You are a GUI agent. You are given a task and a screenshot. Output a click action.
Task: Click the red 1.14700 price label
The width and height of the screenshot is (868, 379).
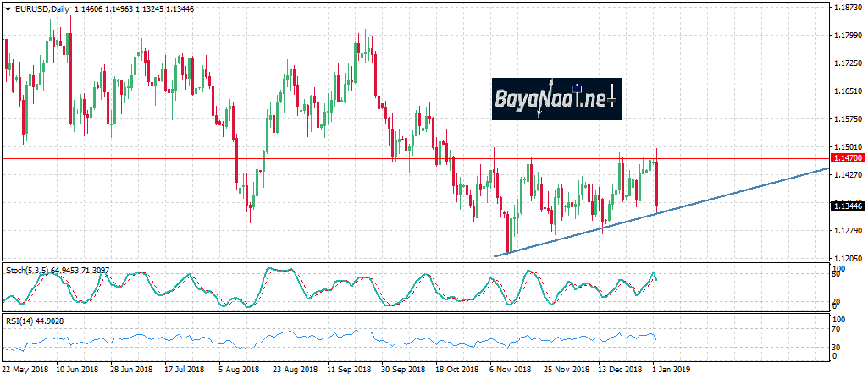tap(847, 158)
